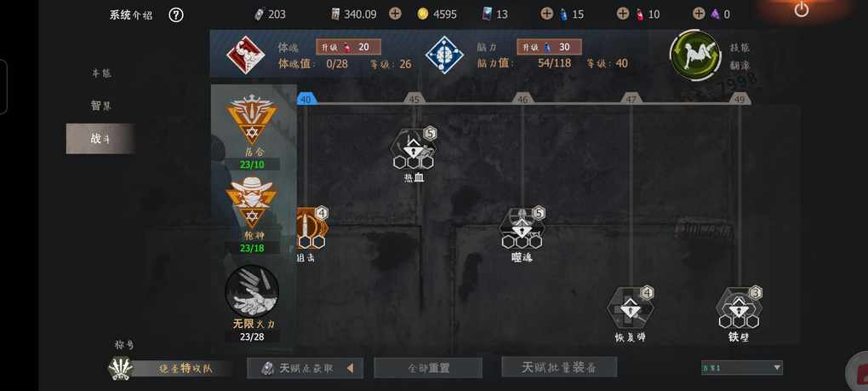868x391 pixels.
Task: Add purple crystals with plus button
Action: click(699, 14)
